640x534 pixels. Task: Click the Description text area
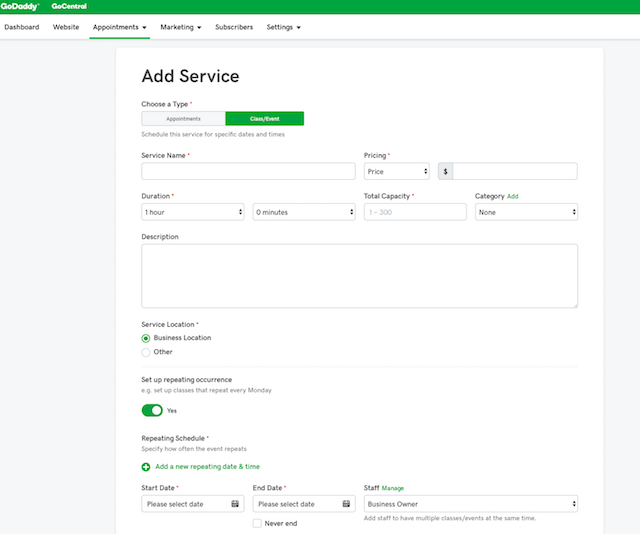coord(360,276)
